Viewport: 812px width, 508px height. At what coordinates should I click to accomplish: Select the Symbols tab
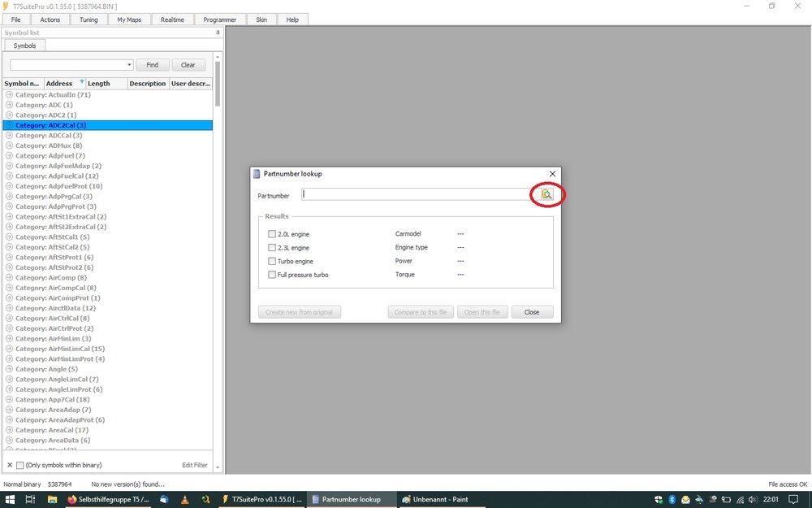[x=25, y=46]
